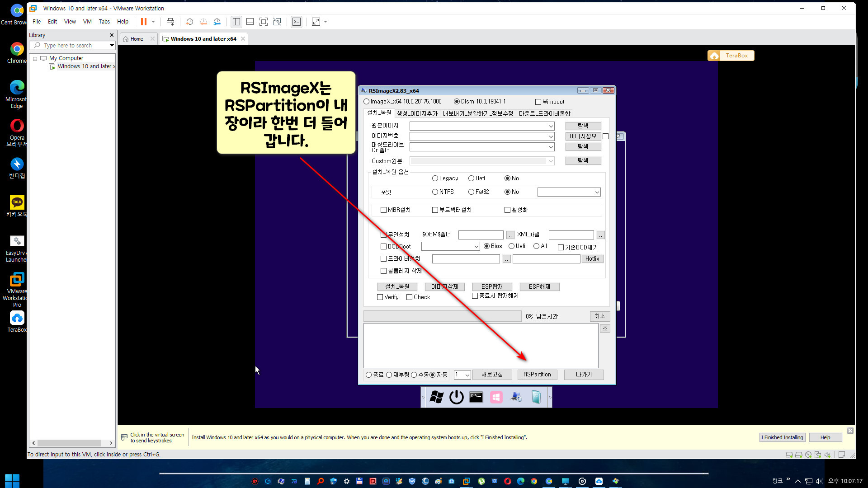
Task: Click the stretch guest display icon
Action: click(x=316, y=22)
